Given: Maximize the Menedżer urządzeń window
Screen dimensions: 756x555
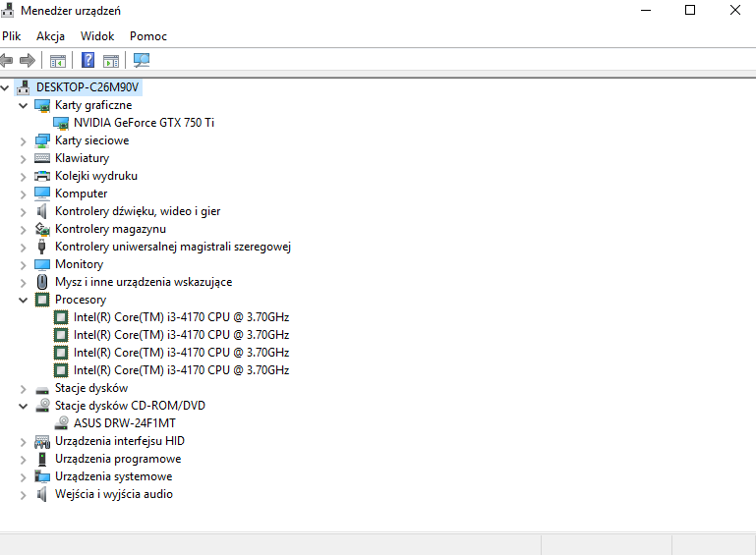Looking at the screenshot, I should tap(690, 10).
